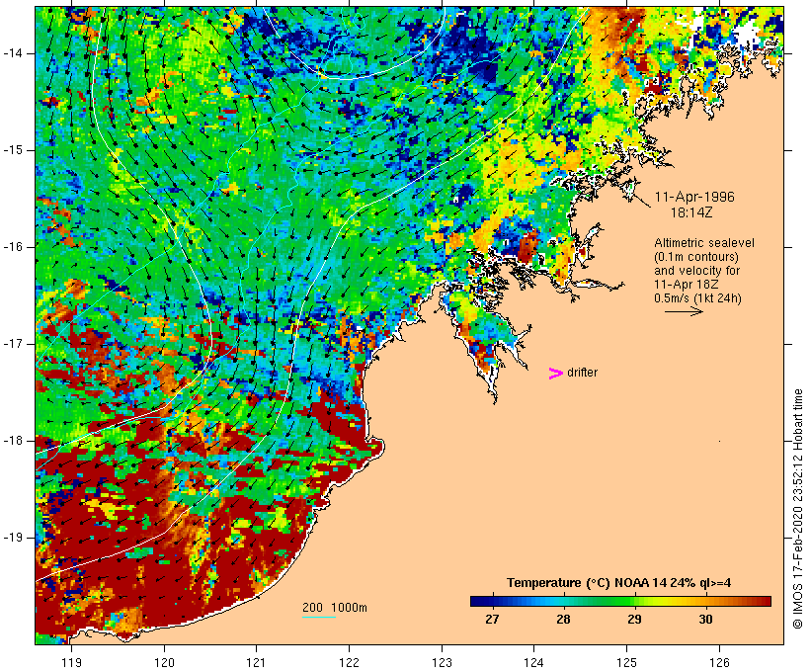Click the '(0.1m contours)' text
The width and height of the screenshot is (810, 672).
coord(696,257)
